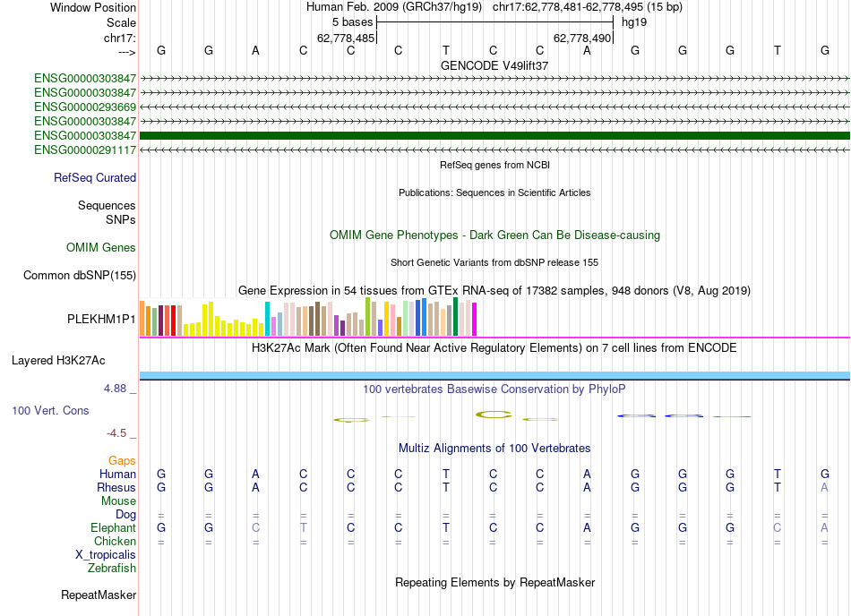The width and height of the screenshot is (851, 616).
Task: Click the light blue H3K27Ac signal bar
Action: (494, 375)
